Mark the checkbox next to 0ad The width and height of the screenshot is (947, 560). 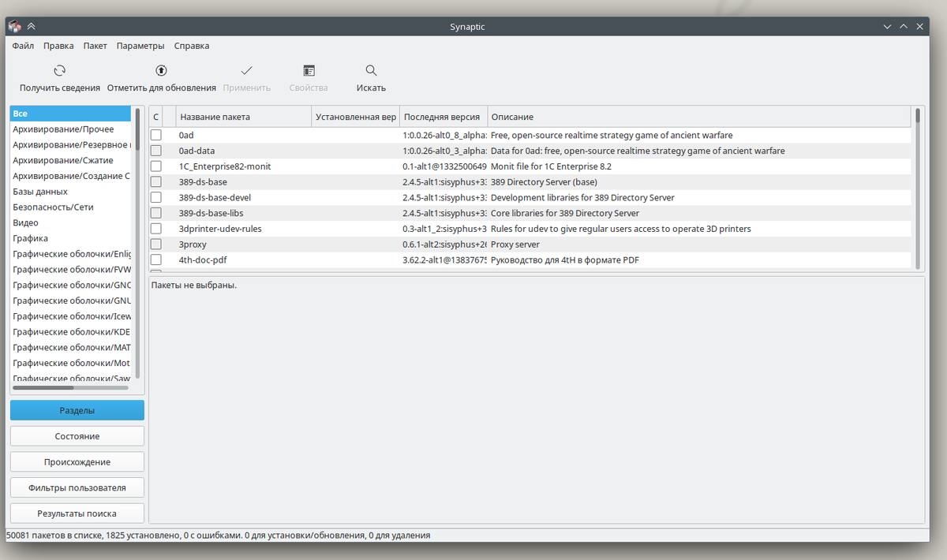(x=155, y=135)
